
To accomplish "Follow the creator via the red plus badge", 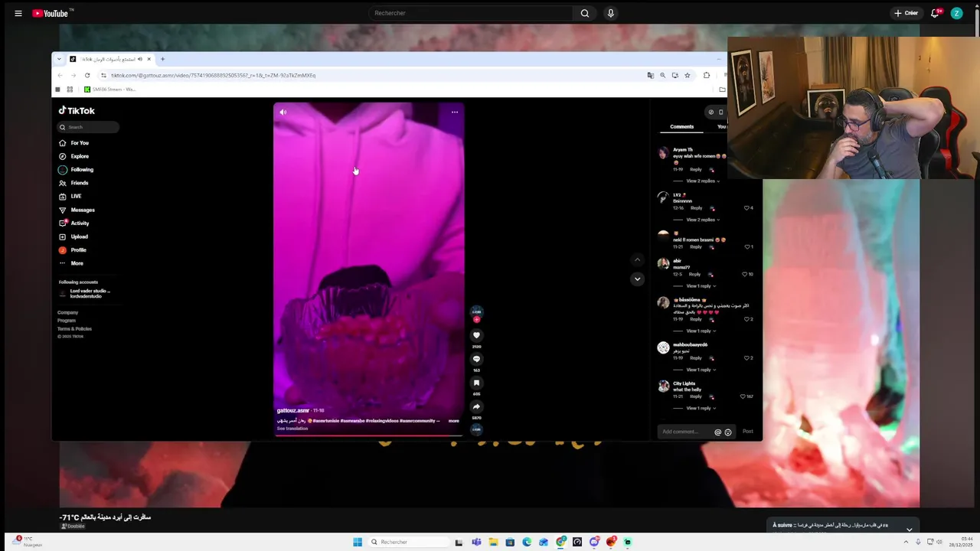I will point(476,320).
